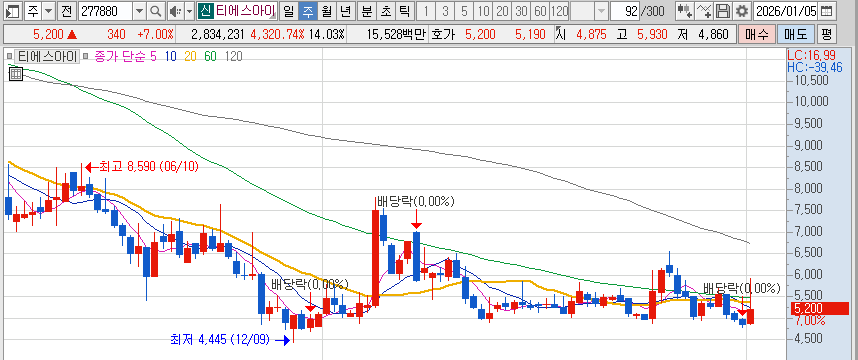Select the 60 interval button
The height and width of the screenshot is (360, 858).
click(x=540, y=10)
